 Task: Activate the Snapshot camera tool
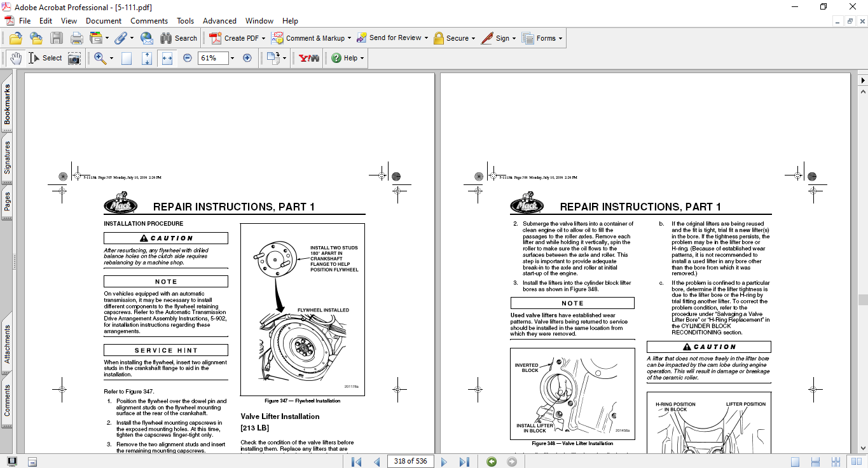74,58
